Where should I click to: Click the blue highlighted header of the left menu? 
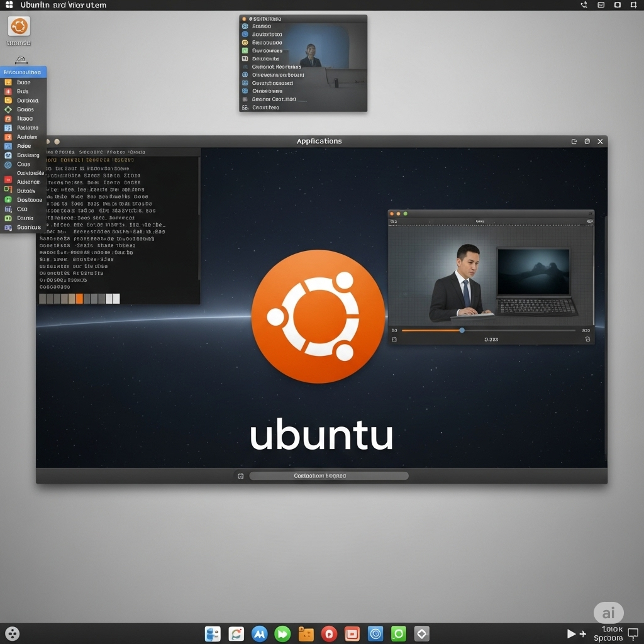pos(23,72)
